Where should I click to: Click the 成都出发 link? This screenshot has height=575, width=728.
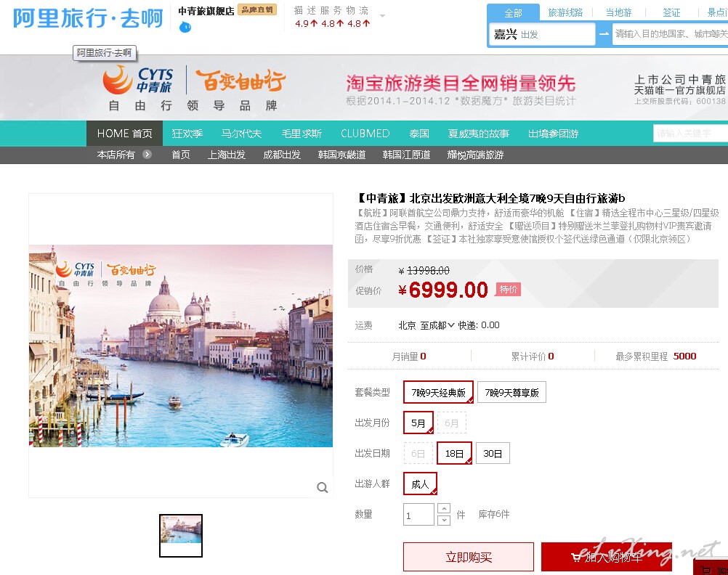[x=282, y=155]
